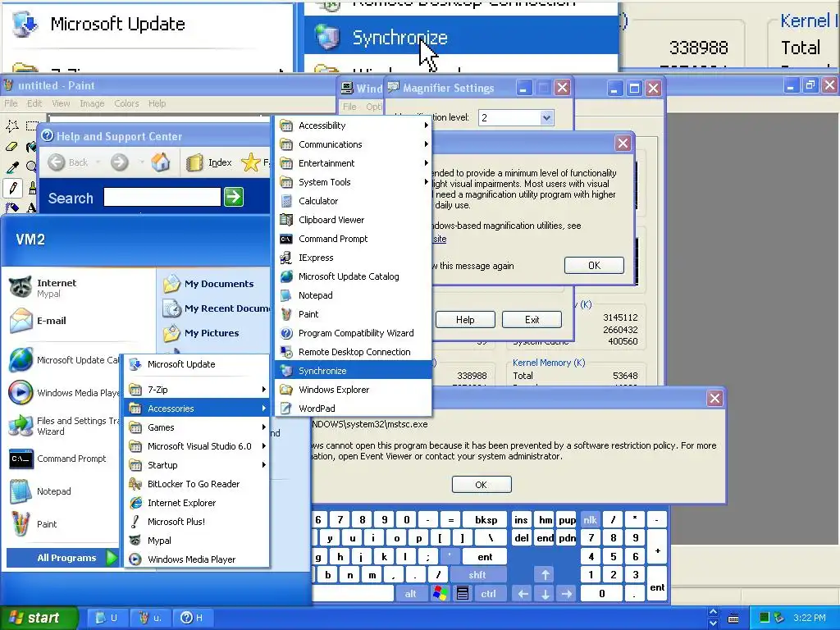Click OK in software restriction error dialog
Screen dimensions: 840x630
(482, 484)
